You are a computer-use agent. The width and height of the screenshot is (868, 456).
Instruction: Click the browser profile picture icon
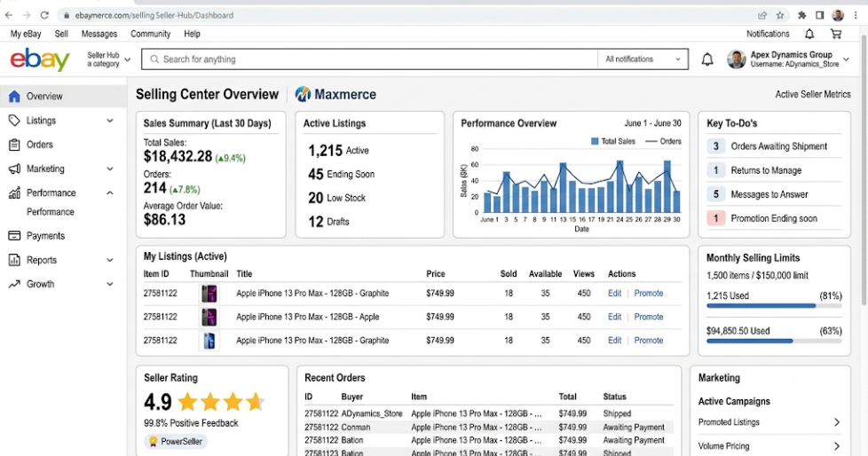click(838, 15)
